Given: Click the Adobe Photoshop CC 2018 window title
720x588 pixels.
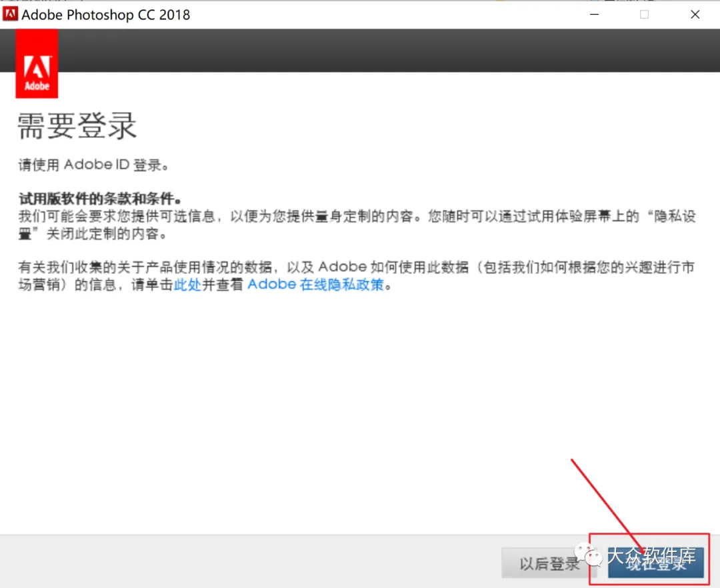Looking at the screenshot, I should [x=105, y=15].
